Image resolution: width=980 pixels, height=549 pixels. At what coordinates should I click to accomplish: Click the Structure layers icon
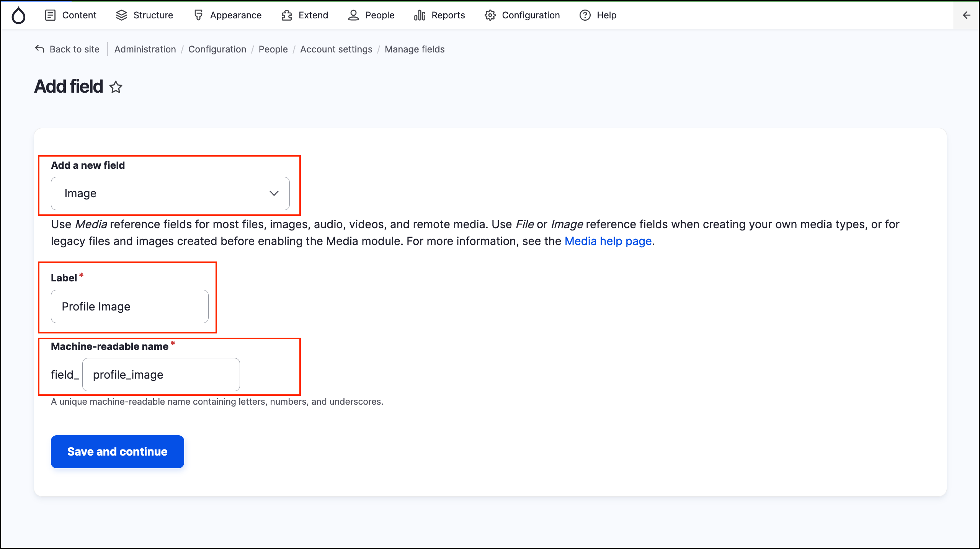pos(121,15)
